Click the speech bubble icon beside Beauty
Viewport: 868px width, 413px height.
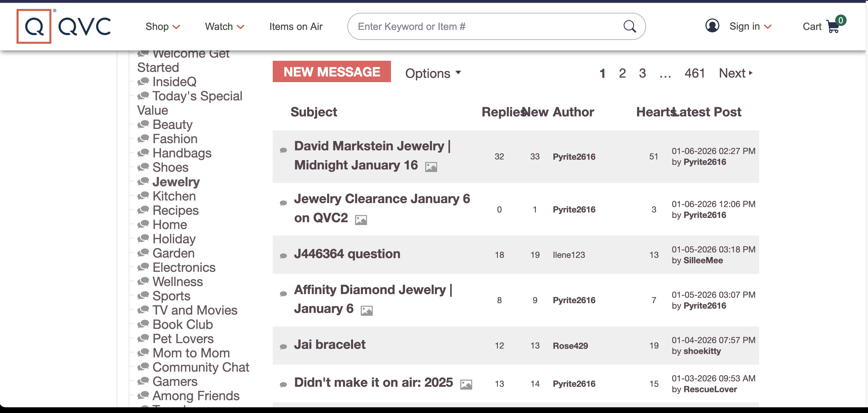click(143, 124)
